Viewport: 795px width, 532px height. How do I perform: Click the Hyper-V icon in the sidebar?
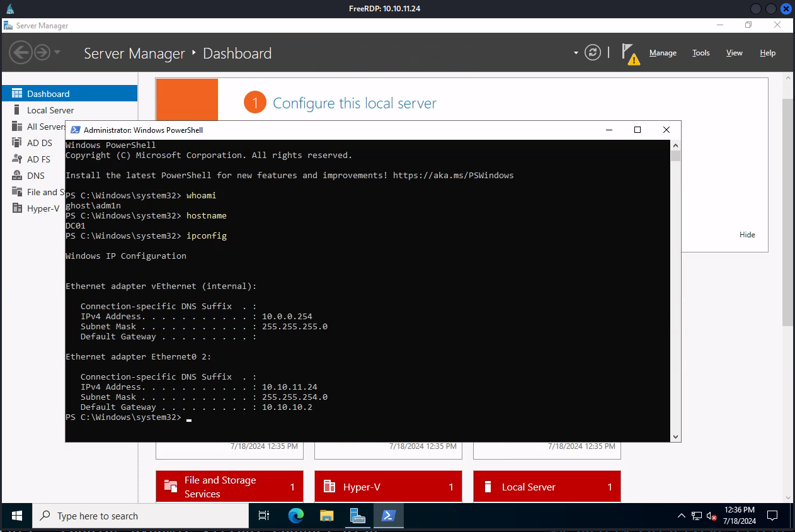pos(17,208)
